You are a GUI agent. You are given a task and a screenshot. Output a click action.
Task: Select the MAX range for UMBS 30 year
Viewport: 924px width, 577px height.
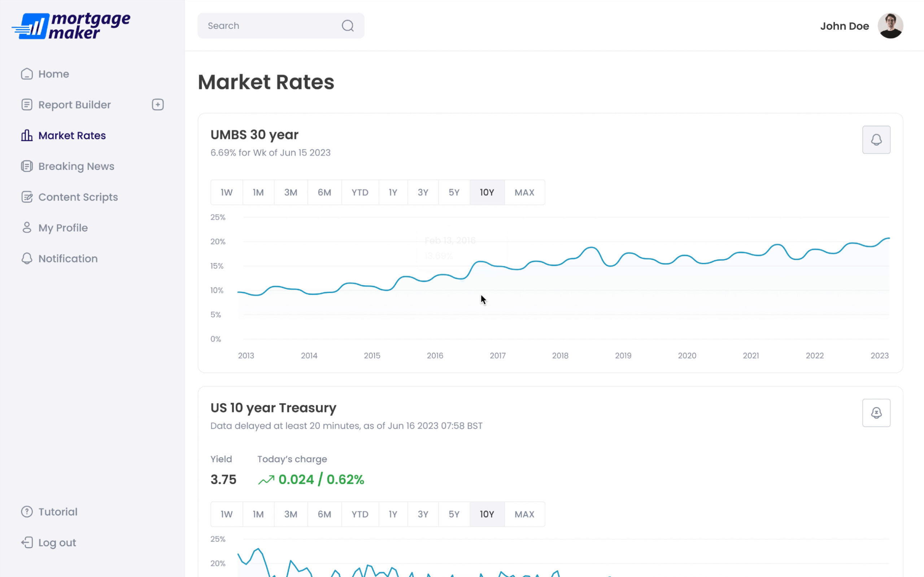(524, 192)
